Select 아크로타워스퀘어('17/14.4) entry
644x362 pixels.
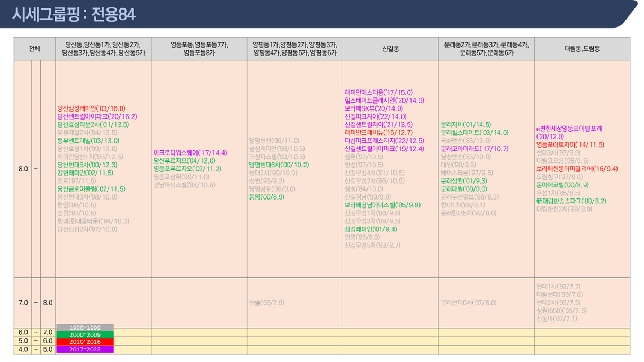190,152
